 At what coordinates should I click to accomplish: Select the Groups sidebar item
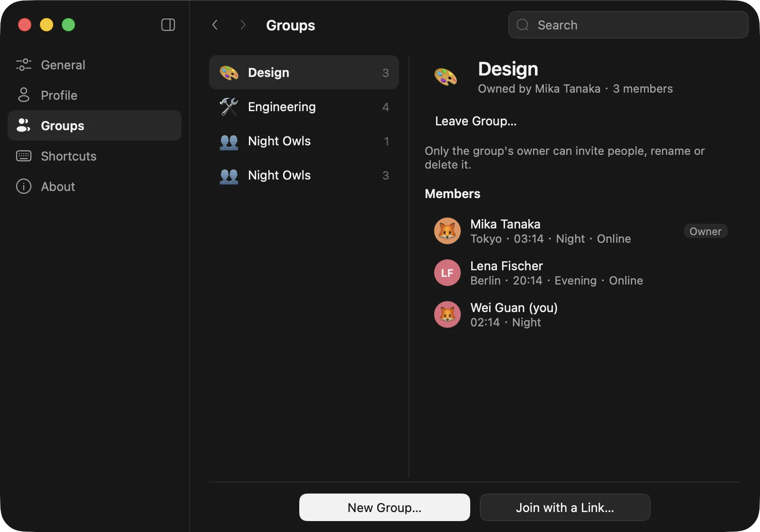click(95, 125)
